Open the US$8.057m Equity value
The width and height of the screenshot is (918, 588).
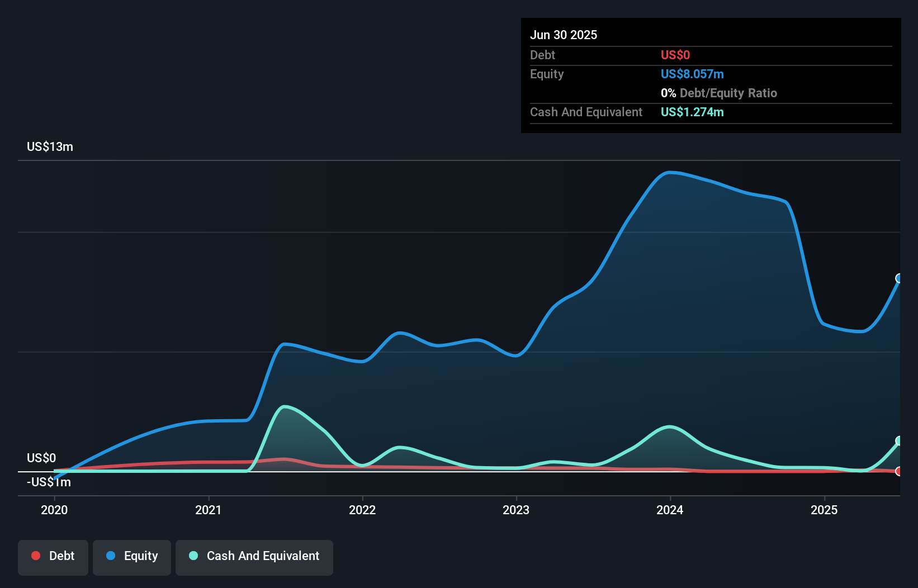(x=692, y=74)
